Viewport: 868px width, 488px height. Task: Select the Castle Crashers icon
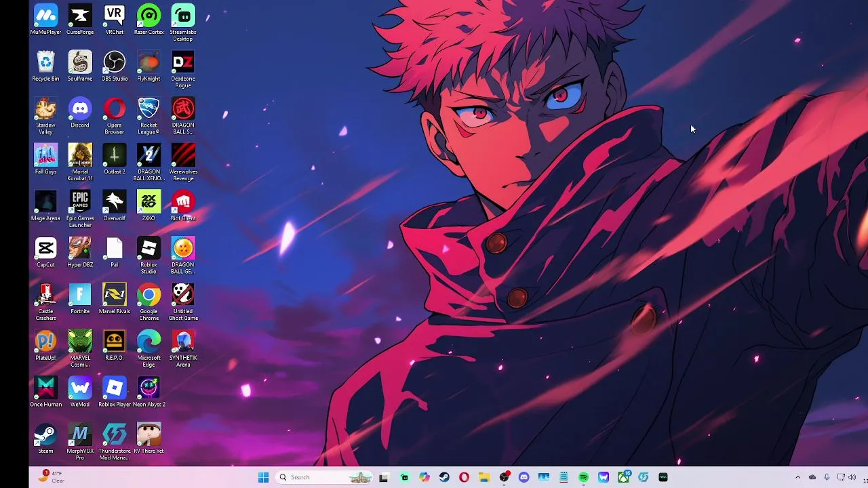click(45, 303)
